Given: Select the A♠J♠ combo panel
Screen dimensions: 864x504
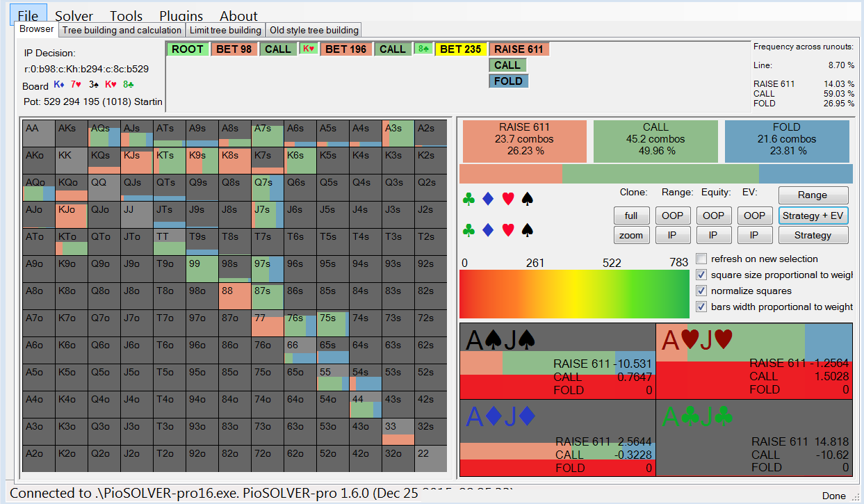Looking at the screenshot, I should tap(557, 361).
